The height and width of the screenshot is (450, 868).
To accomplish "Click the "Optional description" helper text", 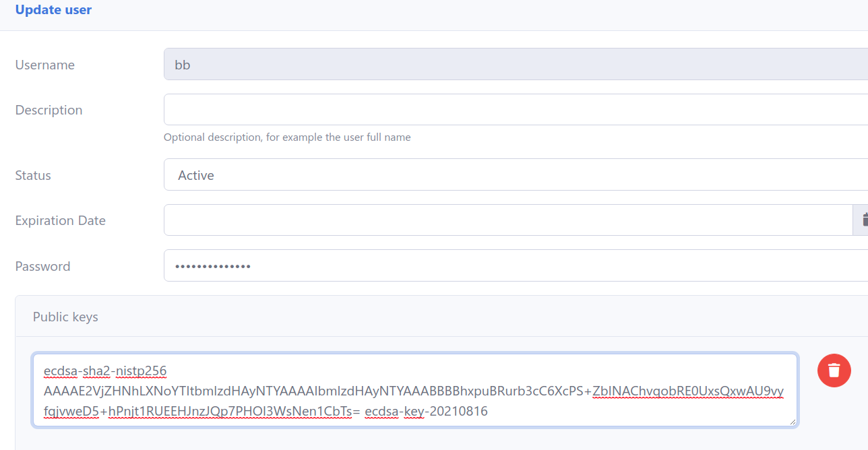I will coord(287,137).
